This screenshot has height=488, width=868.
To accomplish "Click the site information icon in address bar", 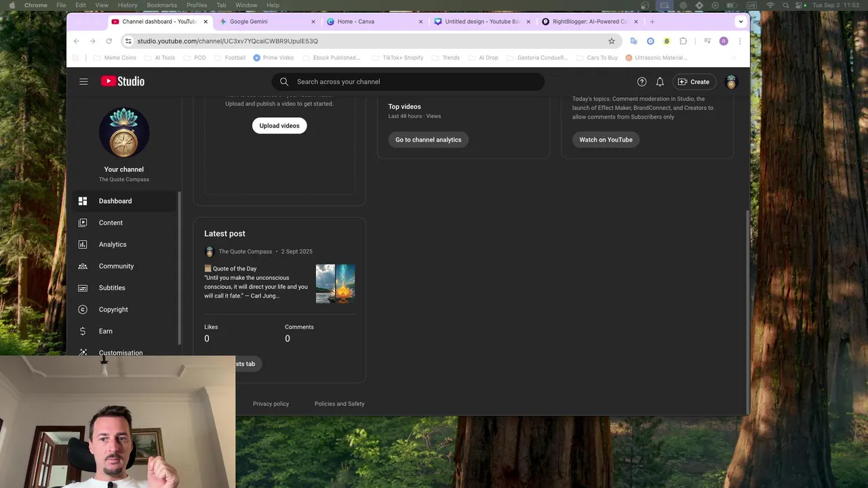I will point(128,41).
